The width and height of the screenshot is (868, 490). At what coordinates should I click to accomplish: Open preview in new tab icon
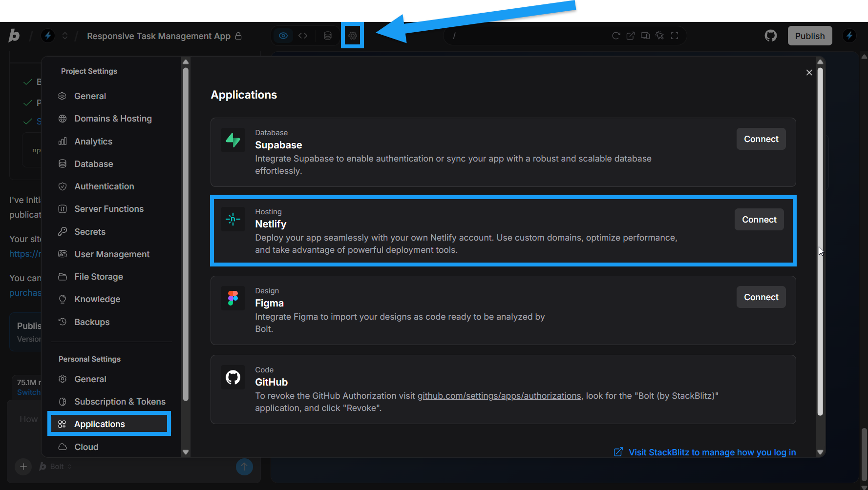click(x=631, y=36)
